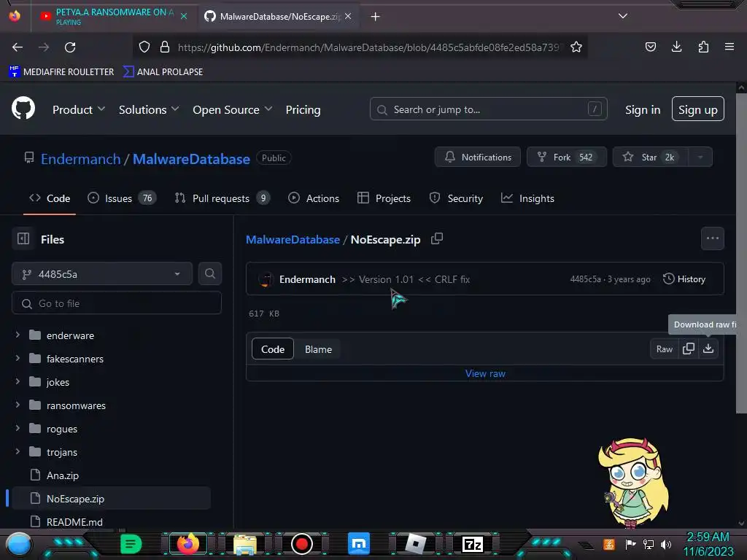Screen dimensions: 747x560
Task: Click the red record button in taskbar
Action: coord(301,544)
